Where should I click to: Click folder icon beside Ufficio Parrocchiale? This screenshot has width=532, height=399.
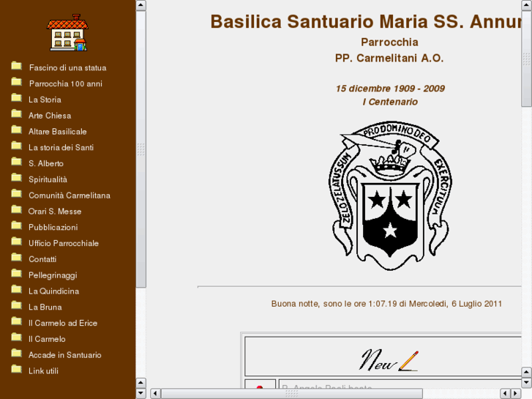click(16, 241)
